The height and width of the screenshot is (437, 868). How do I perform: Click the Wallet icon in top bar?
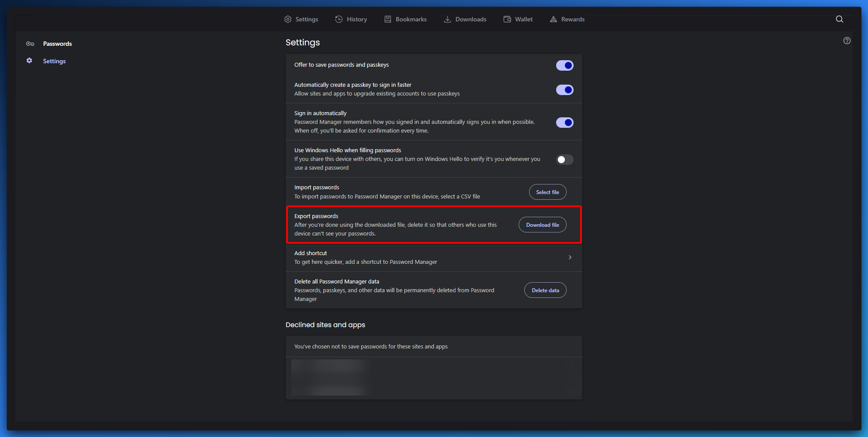coord(507,19)
